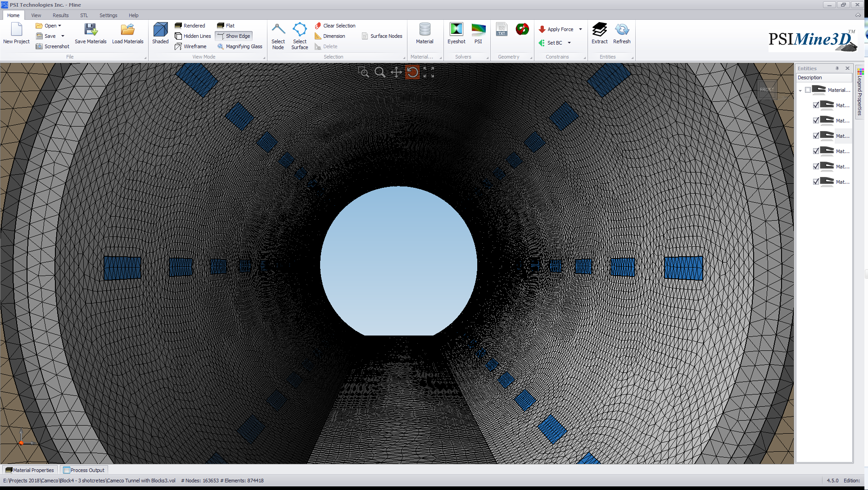Click the Load Materials folder icon
This screenshot has height=490, width=868.
click(x=127, y=29)
